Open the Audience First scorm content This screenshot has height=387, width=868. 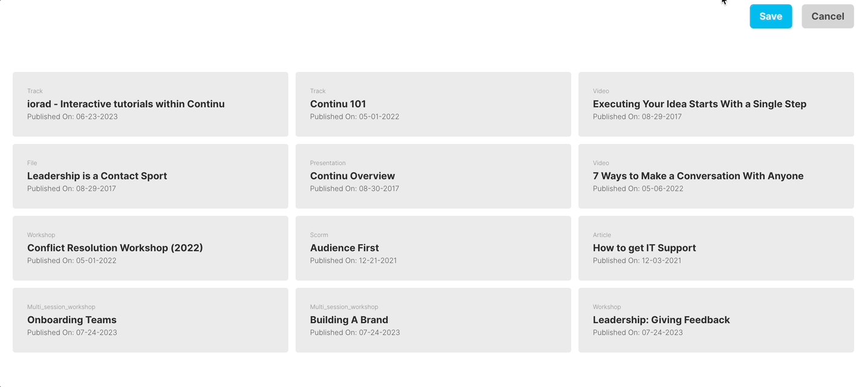[433, 248]
